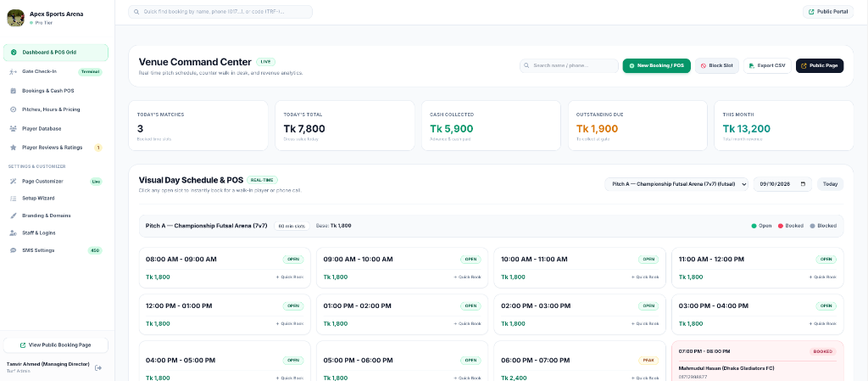Screen dimensions: 868x381
Task: Launch the Setup Wizard
Action: [x=56, y=199]
